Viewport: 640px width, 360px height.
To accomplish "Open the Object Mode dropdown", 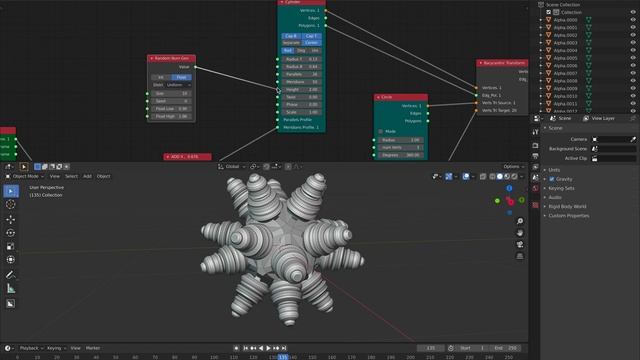I will [28, 176].
